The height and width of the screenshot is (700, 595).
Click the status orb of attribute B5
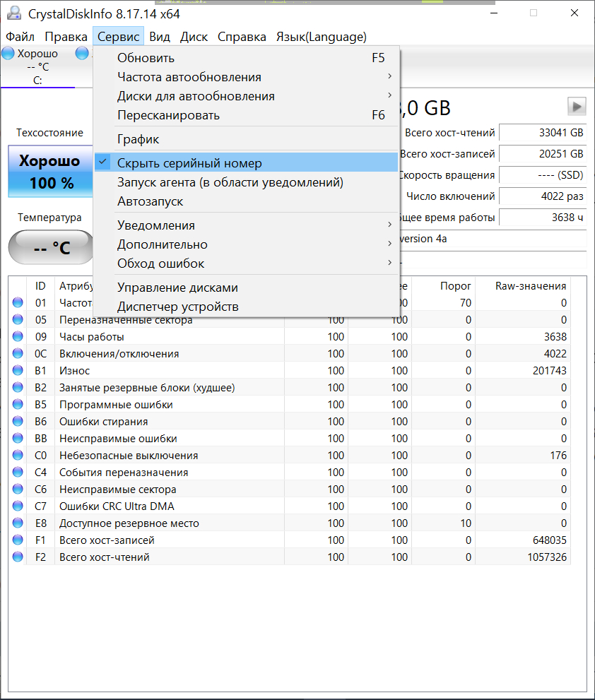point(18,405)
